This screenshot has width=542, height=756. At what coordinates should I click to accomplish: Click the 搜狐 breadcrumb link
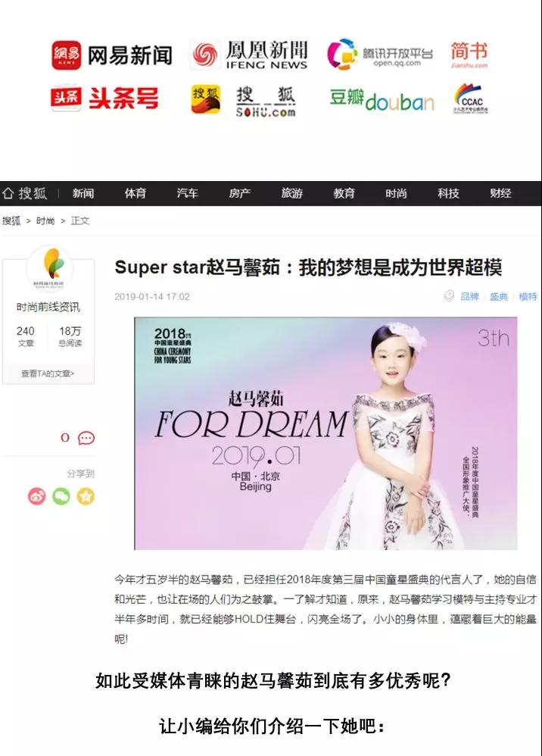tap(11, 221)
